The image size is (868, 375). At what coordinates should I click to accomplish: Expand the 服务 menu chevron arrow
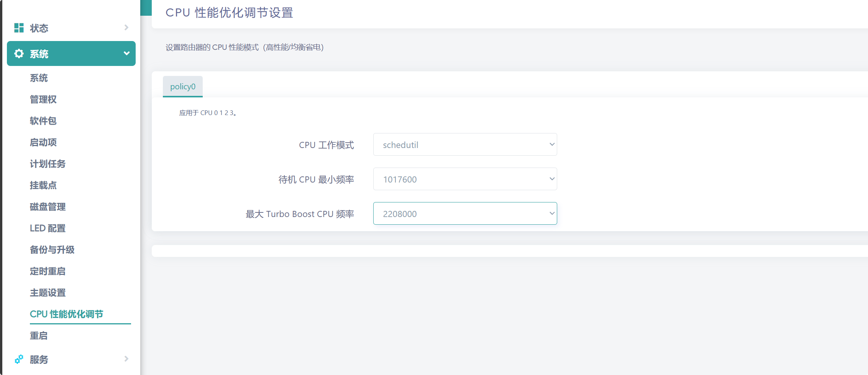pyautogui.click(x=126, y=359)
